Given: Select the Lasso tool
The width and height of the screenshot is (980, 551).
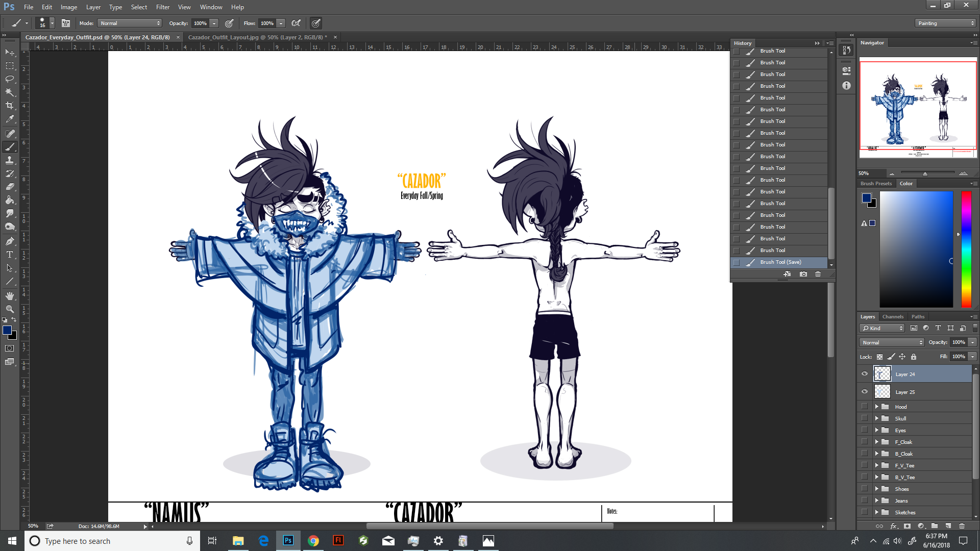Looking at the screenshot, I should pos(10,79).
